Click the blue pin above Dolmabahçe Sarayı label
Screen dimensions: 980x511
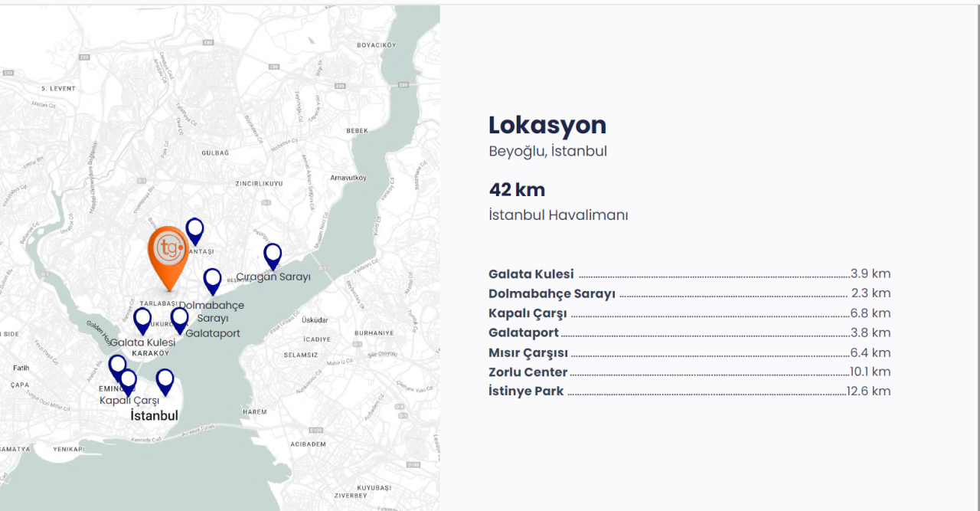click(x=212, y=280)
